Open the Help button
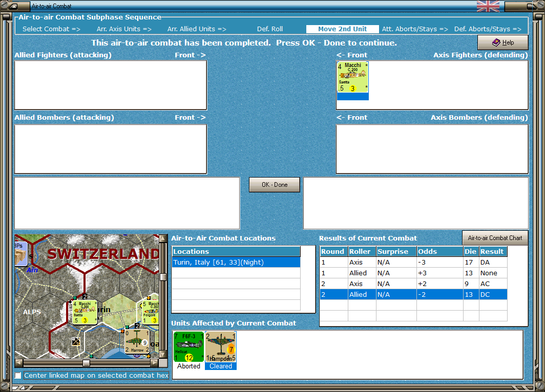Image resolution: width=545 pixels, height=392 pixels. 502,42
